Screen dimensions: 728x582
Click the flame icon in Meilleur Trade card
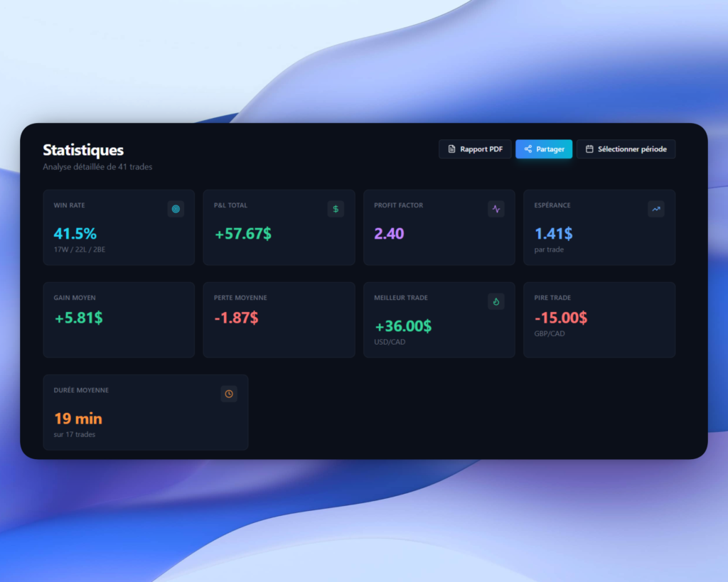tap(496, 301)
